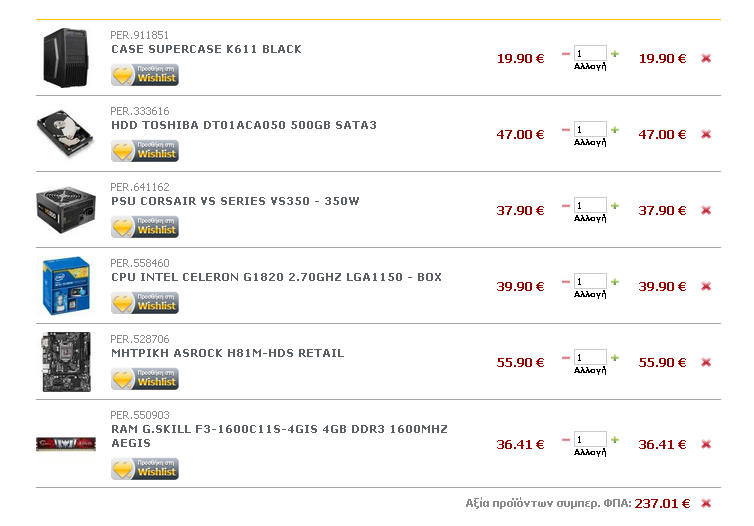Open CPU INTEL CELERON G1820 product link

[x=276, y=277]
